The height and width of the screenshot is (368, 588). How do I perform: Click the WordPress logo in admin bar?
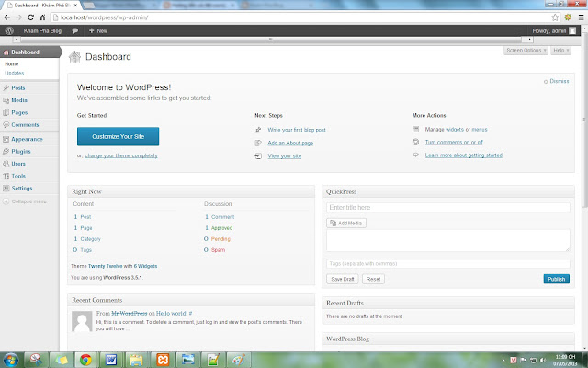pyautogui.click(x=9, y=30)
